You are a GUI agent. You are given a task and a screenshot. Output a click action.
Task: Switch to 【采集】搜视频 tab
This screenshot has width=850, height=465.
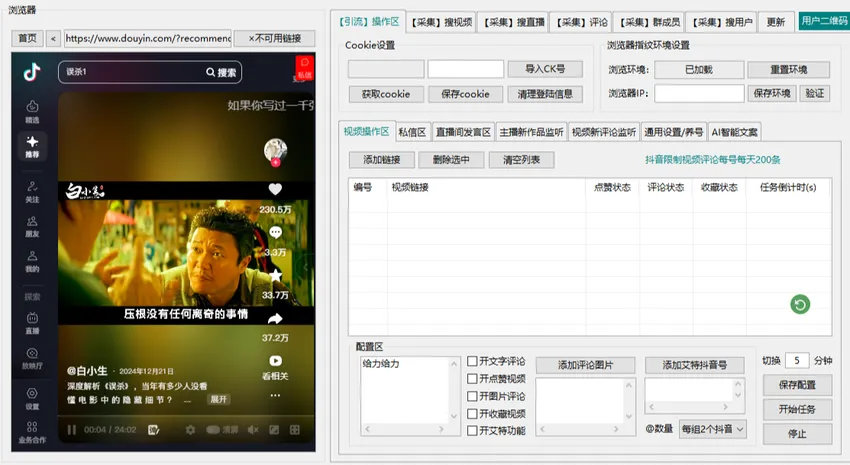[442, 22]
